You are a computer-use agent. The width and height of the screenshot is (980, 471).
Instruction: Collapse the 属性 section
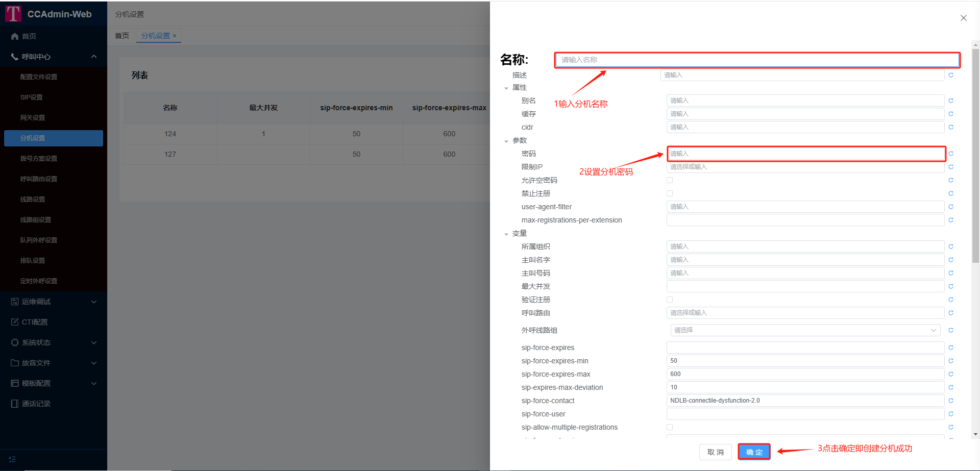tap(506, 88)
